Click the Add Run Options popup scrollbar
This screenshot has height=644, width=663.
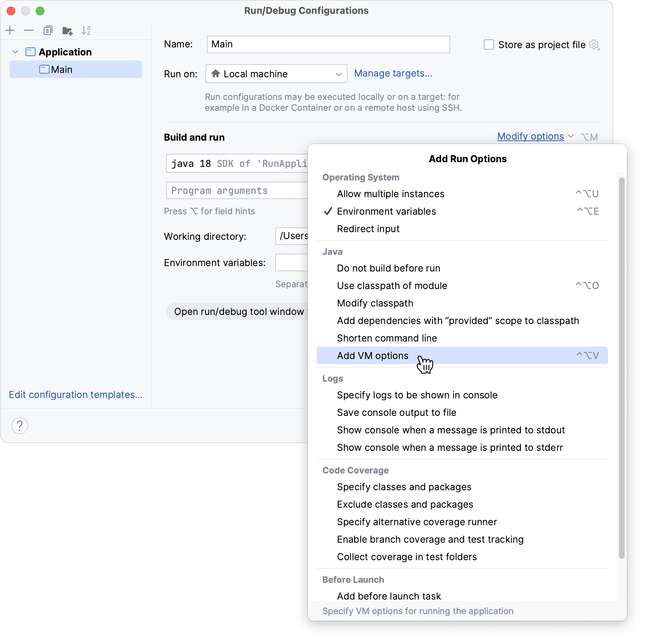click(621, 368)
